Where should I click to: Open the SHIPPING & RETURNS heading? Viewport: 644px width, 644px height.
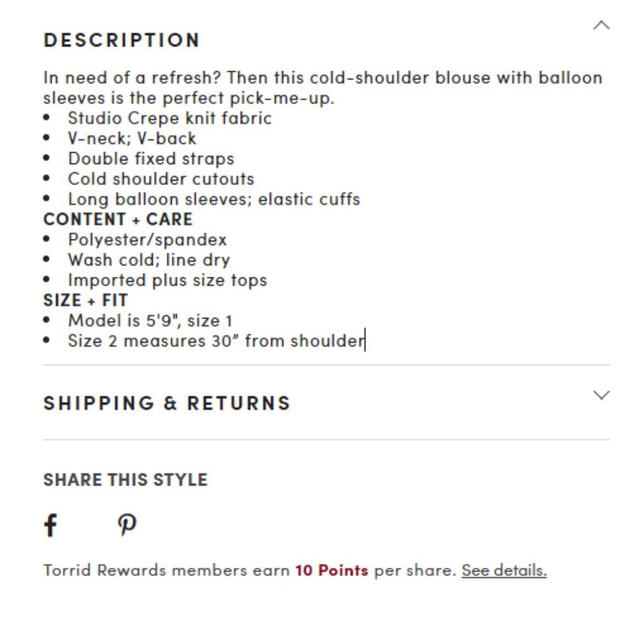tap(167, 403)
